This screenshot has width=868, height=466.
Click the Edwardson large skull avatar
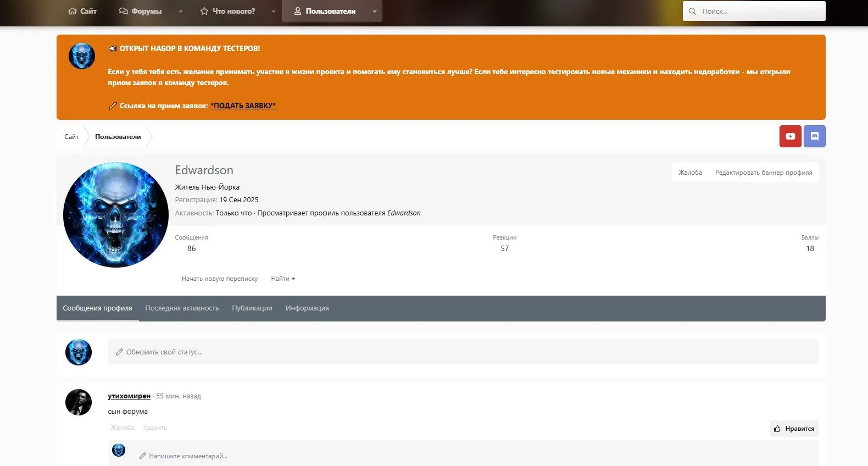point(116,215)
